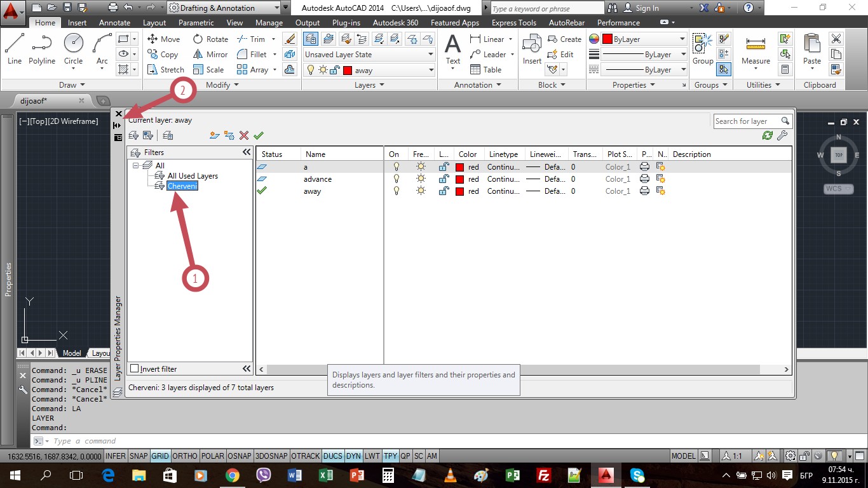Expand the Draw panel

72,85
